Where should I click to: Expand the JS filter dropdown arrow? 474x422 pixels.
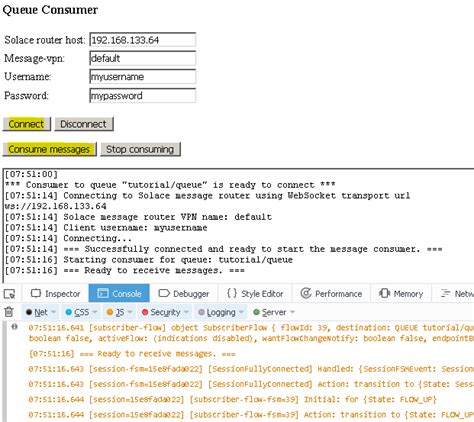[x=130, y=312]
